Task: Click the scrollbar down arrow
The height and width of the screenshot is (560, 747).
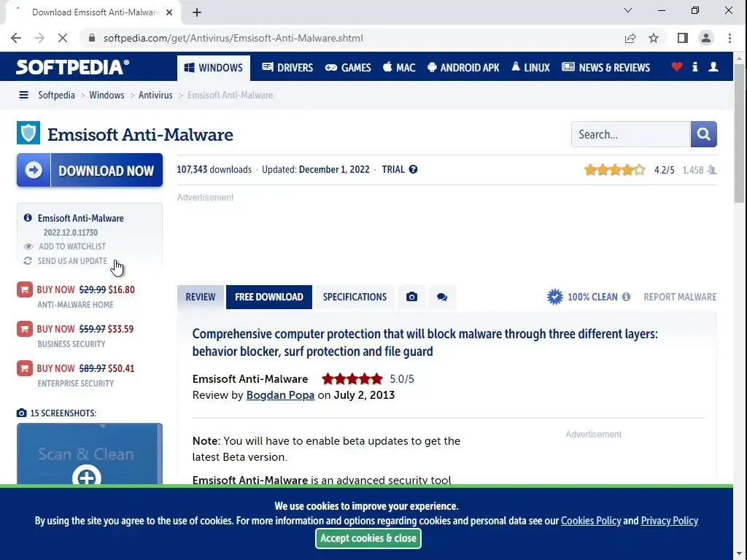Action: pyautogui.click(x=739, y=554)
